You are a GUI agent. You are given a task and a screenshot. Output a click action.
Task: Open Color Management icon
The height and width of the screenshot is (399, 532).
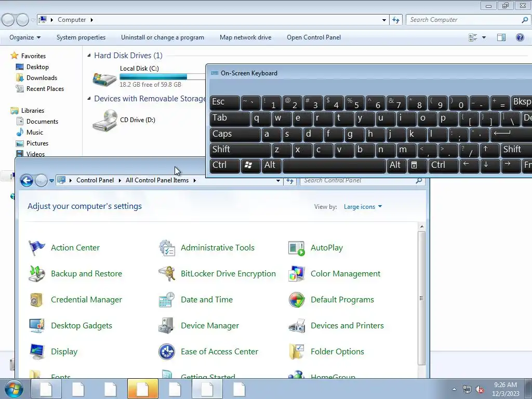click(297, 274)
